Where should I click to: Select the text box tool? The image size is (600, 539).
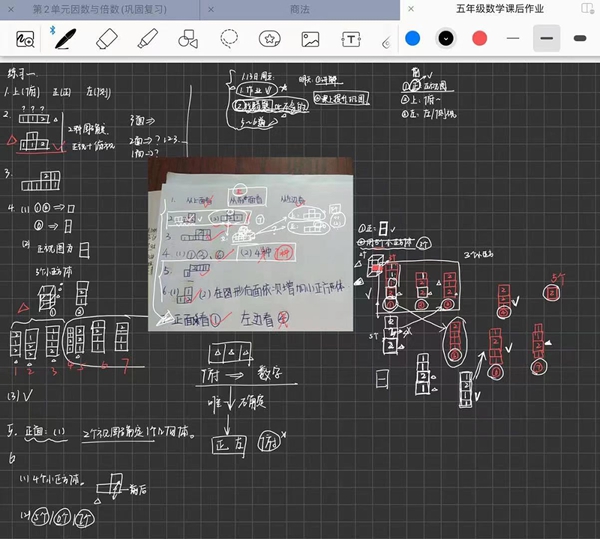coord(351,39)
